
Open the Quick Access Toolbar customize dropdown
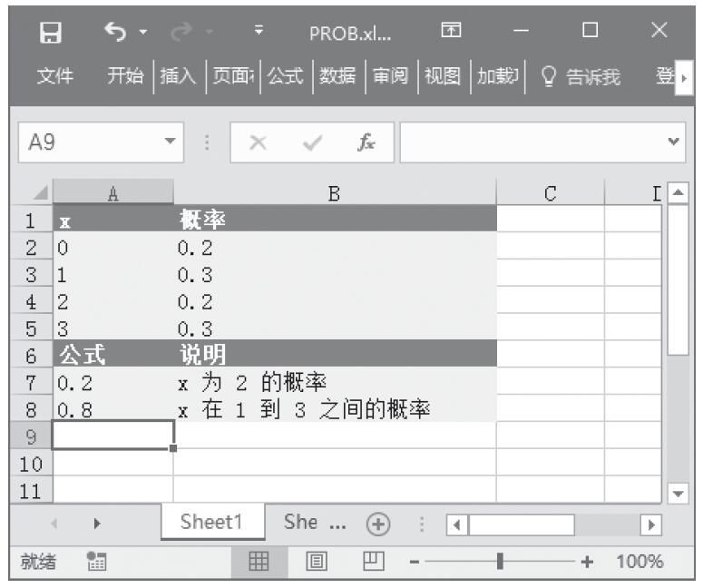[x=259, y=34]
